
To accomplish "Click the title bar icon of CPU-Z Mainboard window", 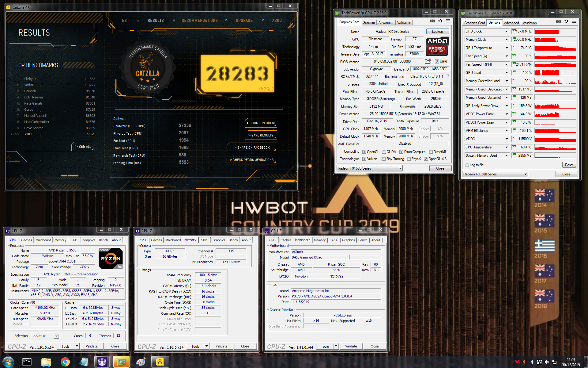I will (x=267, y=231).
